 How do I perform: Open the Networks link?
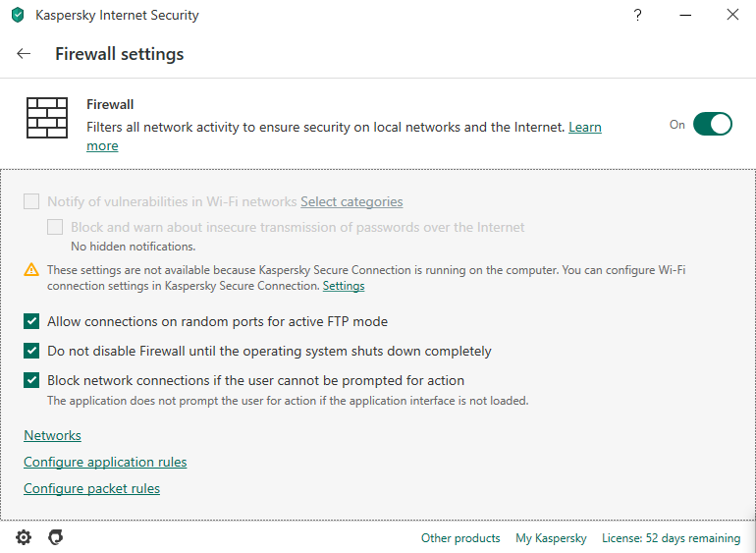coord(52,435)
